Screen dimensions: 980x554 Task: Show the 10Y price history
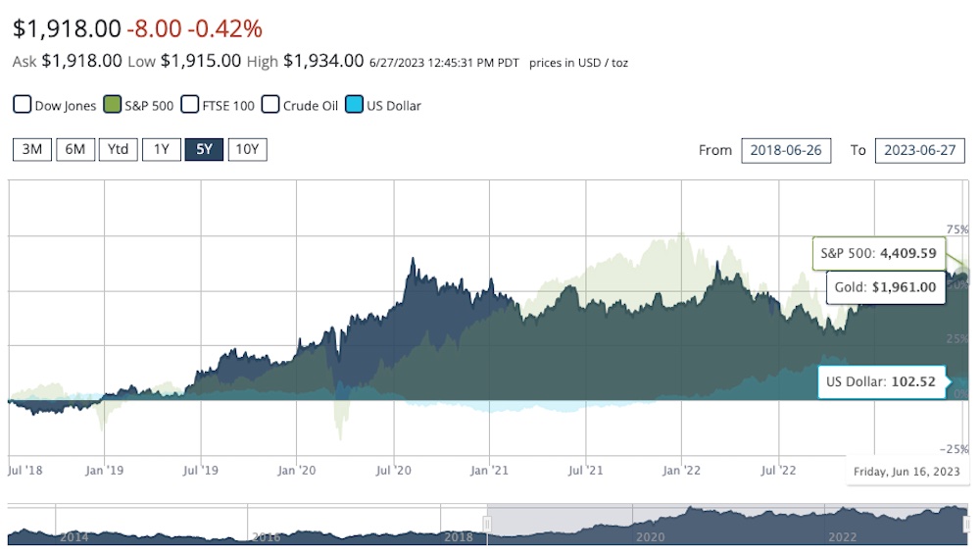point(247,150)
